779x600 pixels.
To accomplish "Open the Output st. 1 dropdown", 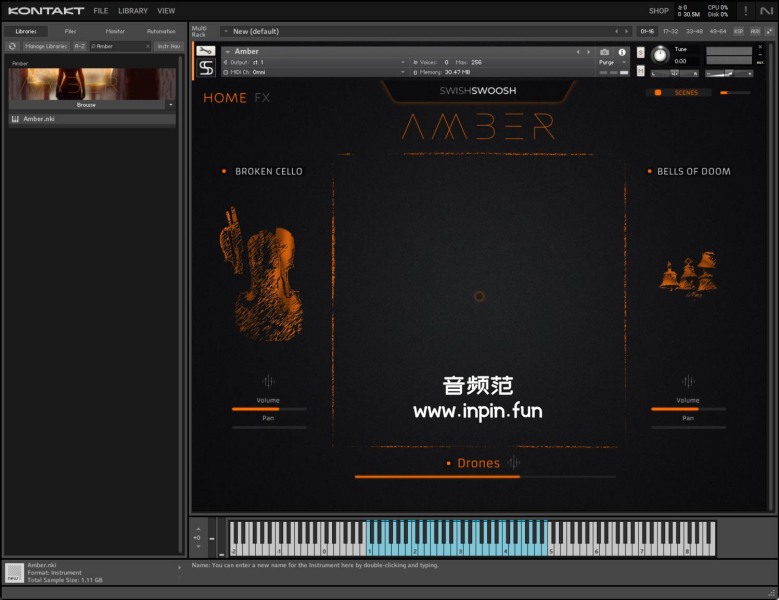I will (402, 63).
